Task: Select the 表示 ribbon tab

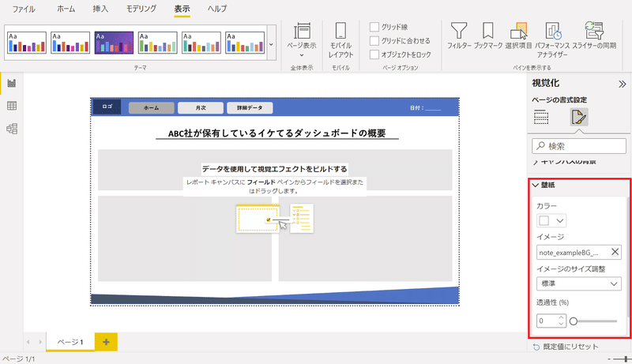Action: [182, 9]
